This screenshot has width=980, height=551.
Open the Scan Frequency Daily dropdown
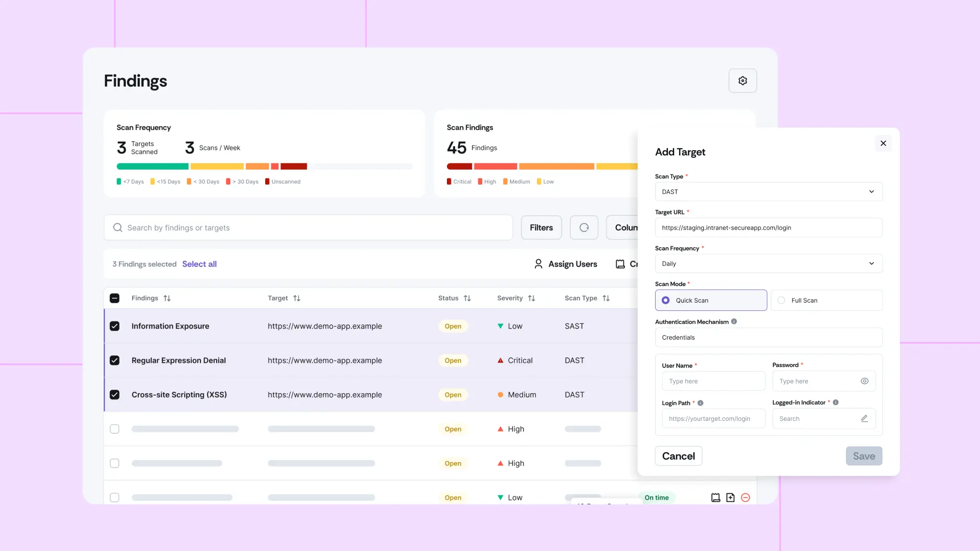click(768, 264)
